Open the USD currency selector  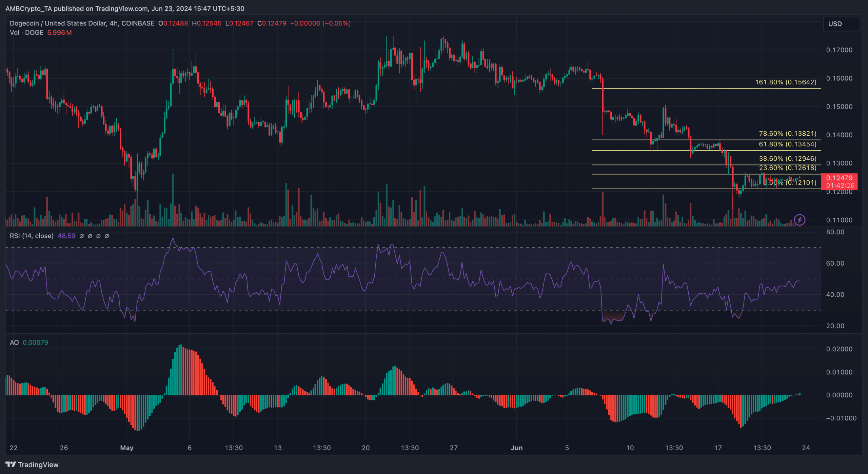pos(842,24)
